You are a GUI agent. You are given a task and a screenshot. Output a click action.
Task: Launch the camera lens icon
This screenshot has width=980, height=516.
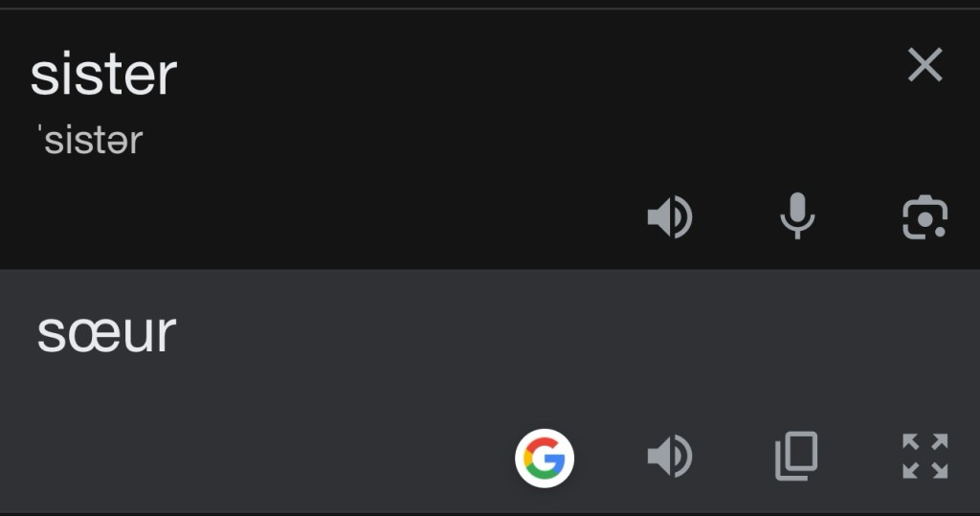(x=924, y=217)
